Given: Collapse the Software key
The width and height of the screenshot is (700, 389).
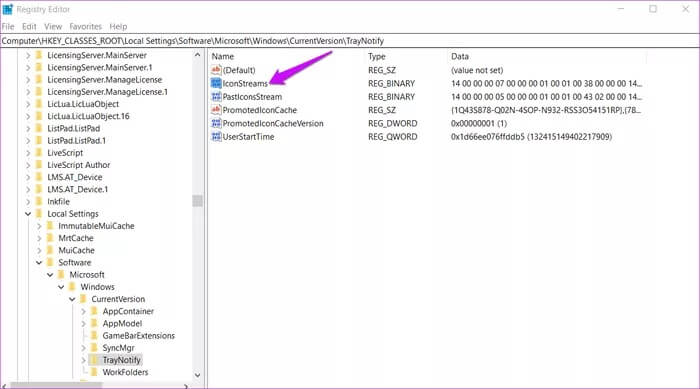Looking at the screenshot, I should 39,263.
